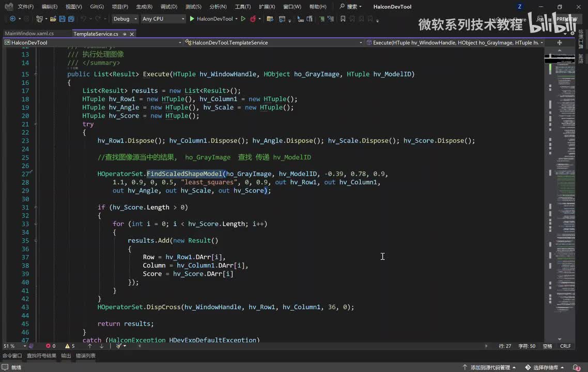588x372 pixels.
Task: Click the CRLF line ending indicator
Action: pos(565,346)
